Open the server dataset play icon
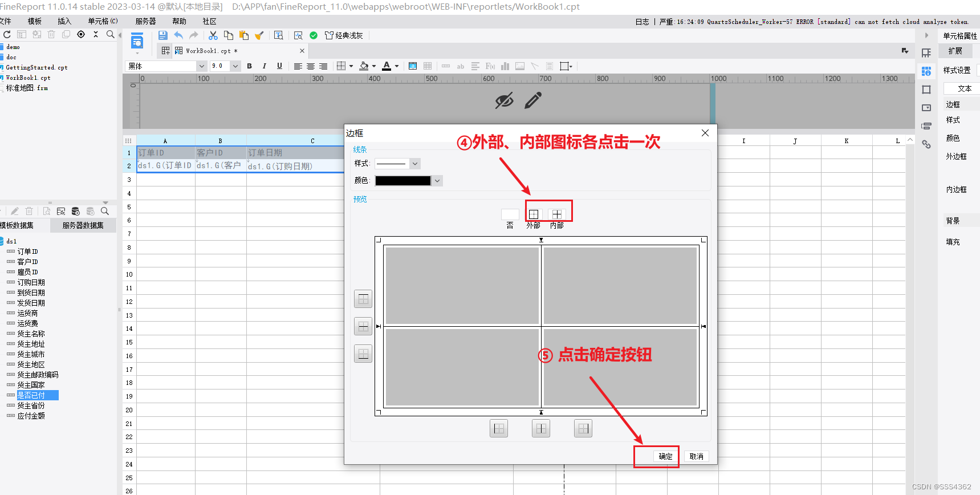Screen dimensions: 980x495 pos(76,211)
